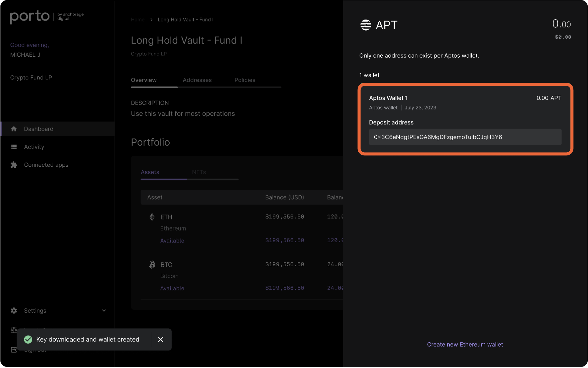
Task: Click the Balance (USD) column header
Action: (285, 197)
